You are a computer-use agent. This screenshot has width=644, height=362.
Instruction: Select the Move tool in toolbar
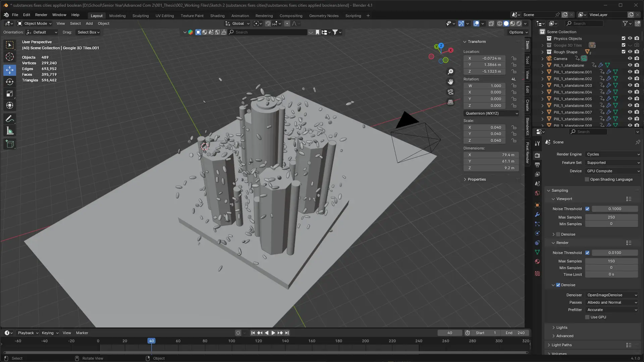click(10, 70)
